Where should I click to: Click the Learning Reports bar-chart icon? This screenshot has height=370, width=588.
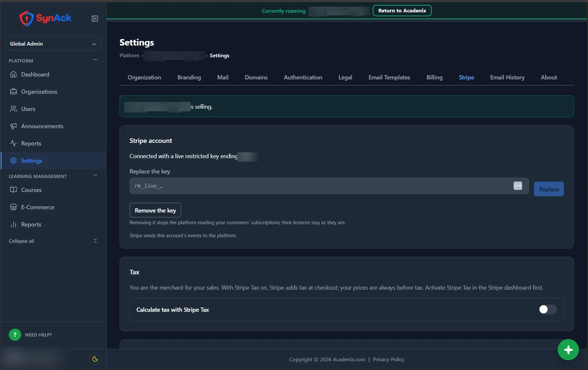13,224
